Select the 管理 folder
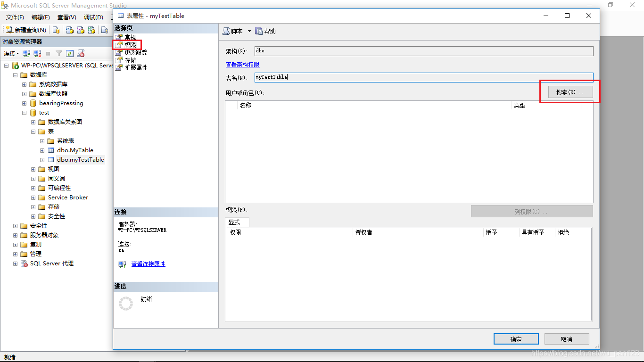 [36, 254]
